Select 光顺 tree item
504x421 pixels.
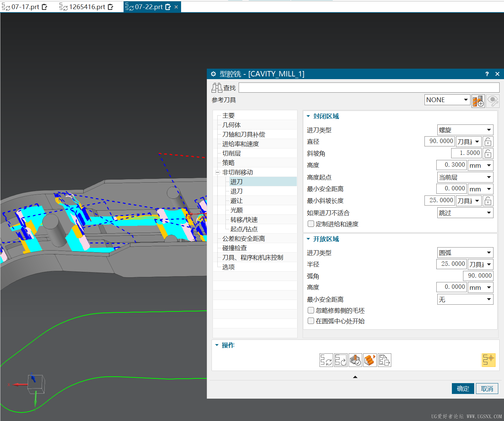(236, 210)
